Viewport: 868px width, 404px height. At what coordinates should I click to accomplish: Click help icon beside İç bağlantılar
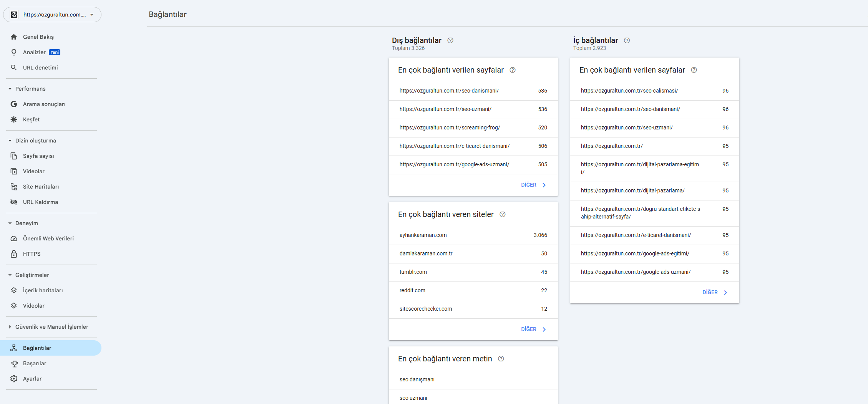tap(627, 40)
